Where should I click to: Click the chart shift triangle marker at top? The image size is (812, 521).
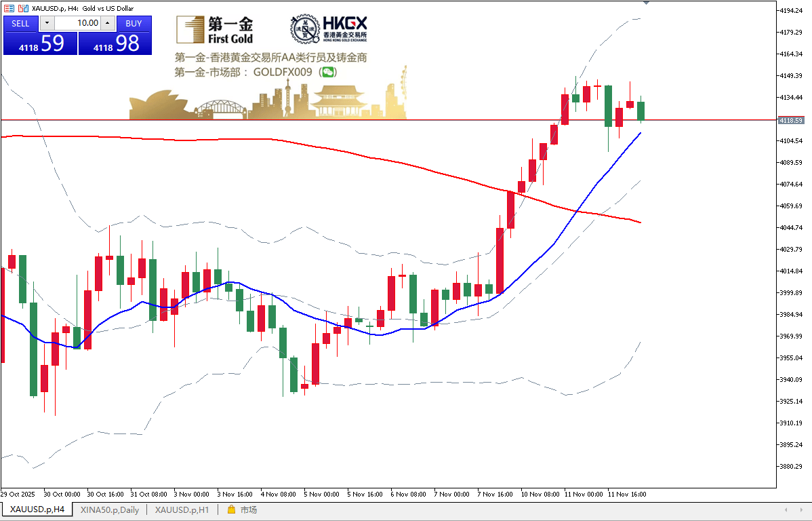click(647, 3)
